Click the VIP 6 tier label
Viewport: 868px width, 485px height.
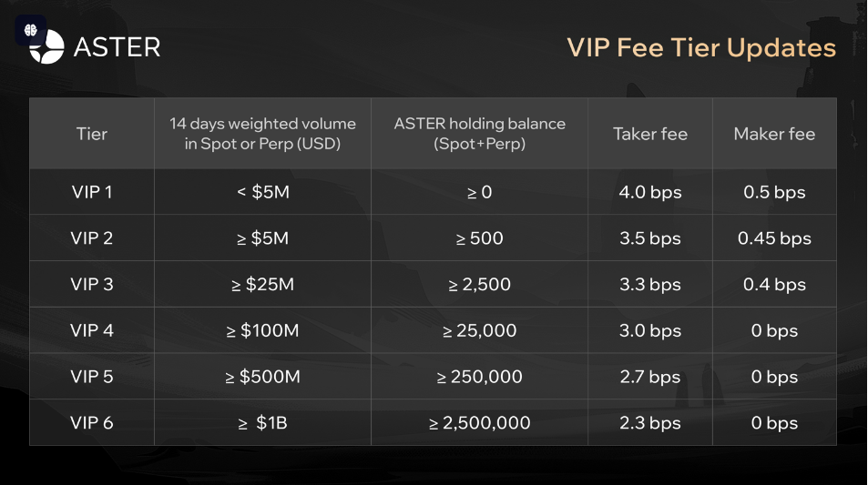92,423
